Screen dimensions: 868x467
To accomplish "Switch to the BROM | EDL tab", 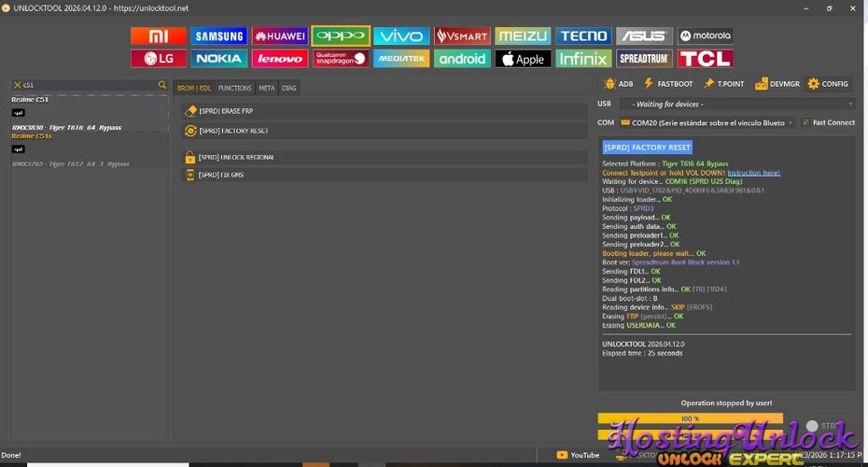I will [x=194, y=88].
